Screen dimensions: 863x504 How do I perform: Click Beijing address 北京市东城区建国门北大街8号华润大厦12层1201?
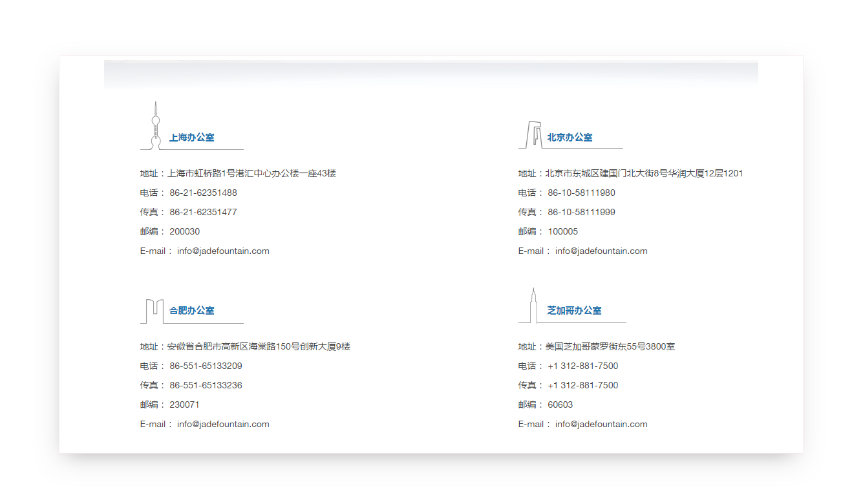click(645, 174)
